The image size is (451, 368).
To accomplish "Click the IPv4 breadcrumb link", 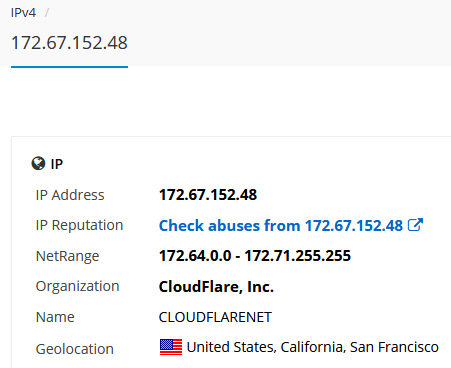I will pos(23,13).
